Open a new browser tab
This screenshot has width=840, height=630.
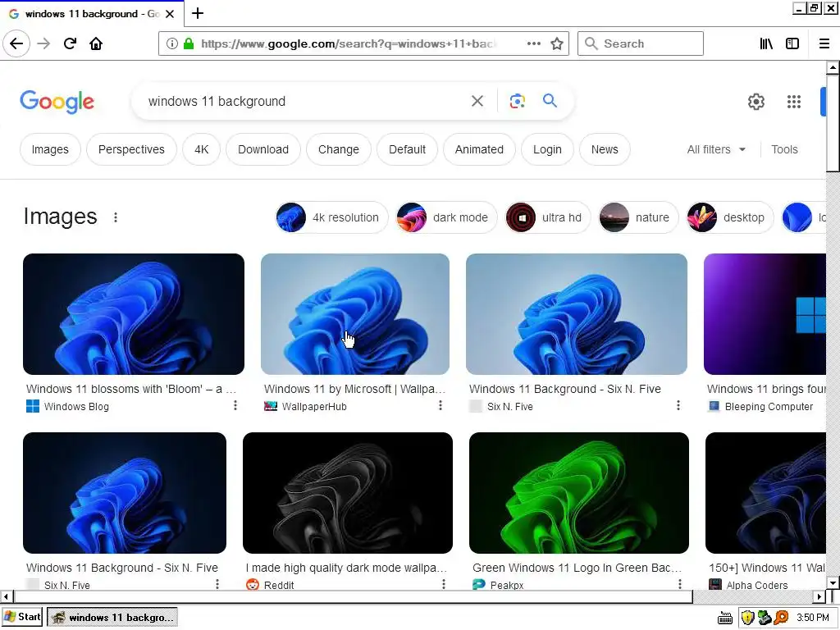198,13
